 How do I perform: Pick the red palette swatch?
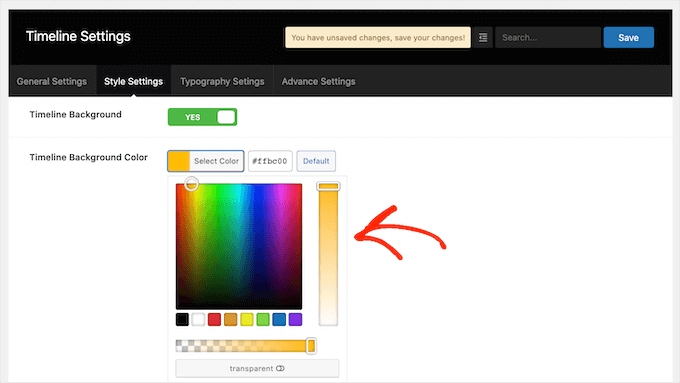214,320
